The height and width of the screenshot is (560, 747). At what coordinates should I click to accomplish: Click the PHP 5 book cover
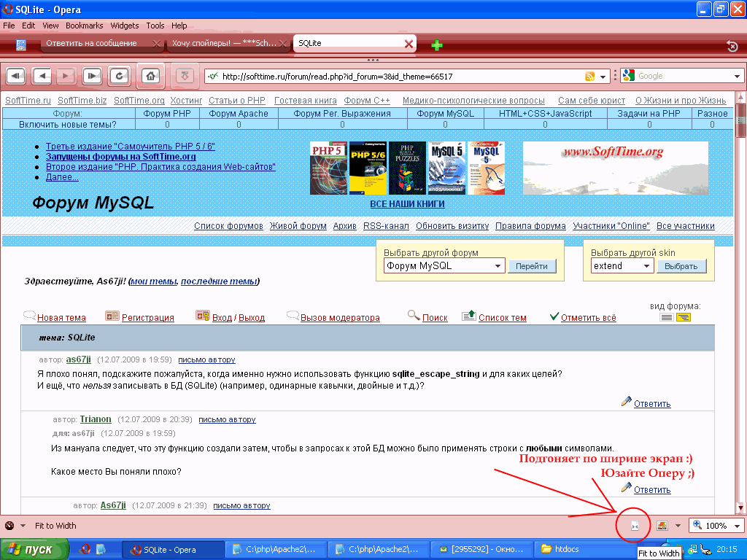click(x=329, y=168)
